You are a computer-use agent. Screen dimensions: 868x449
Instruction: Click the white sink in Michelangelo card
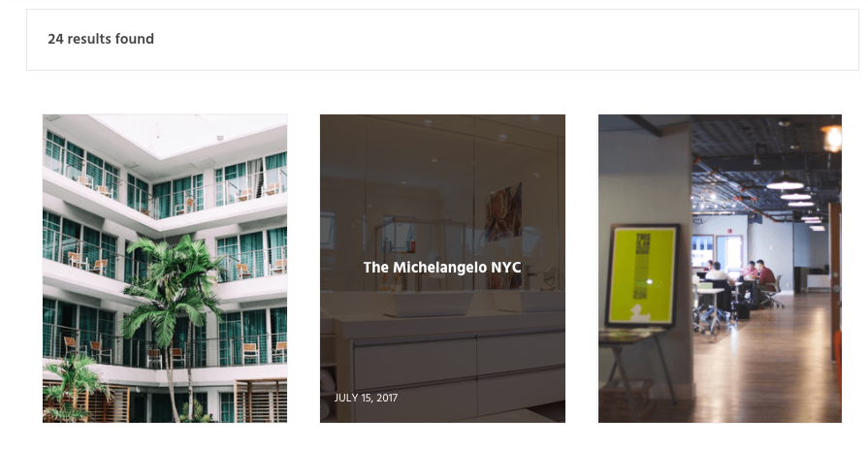tap(428, 304)
